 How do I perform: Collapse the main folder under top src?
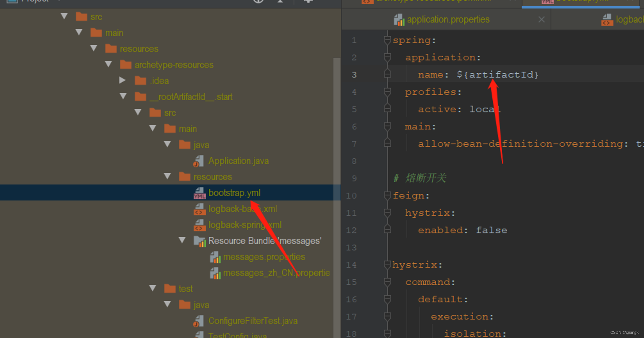[x=79, y=32]
